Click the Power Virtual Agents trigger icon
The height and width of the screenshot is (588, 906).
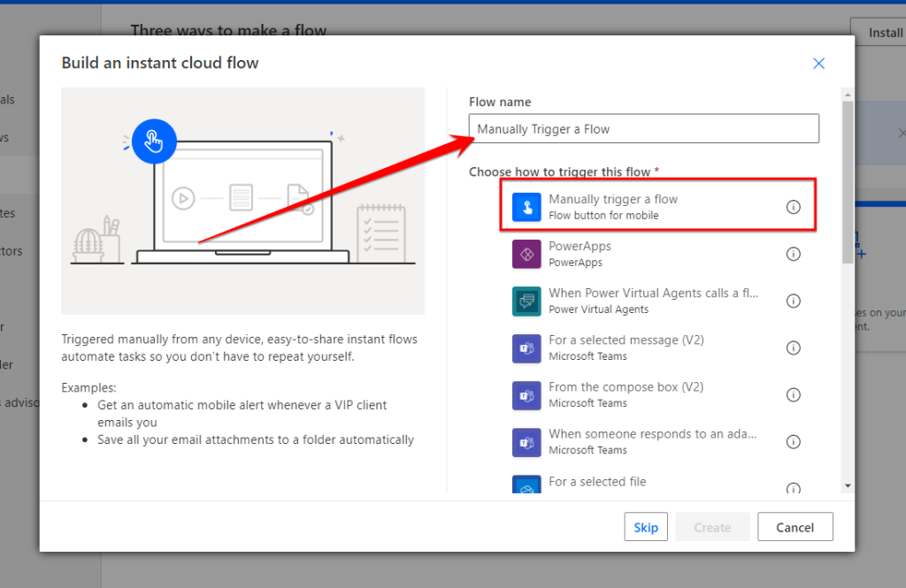526,301
